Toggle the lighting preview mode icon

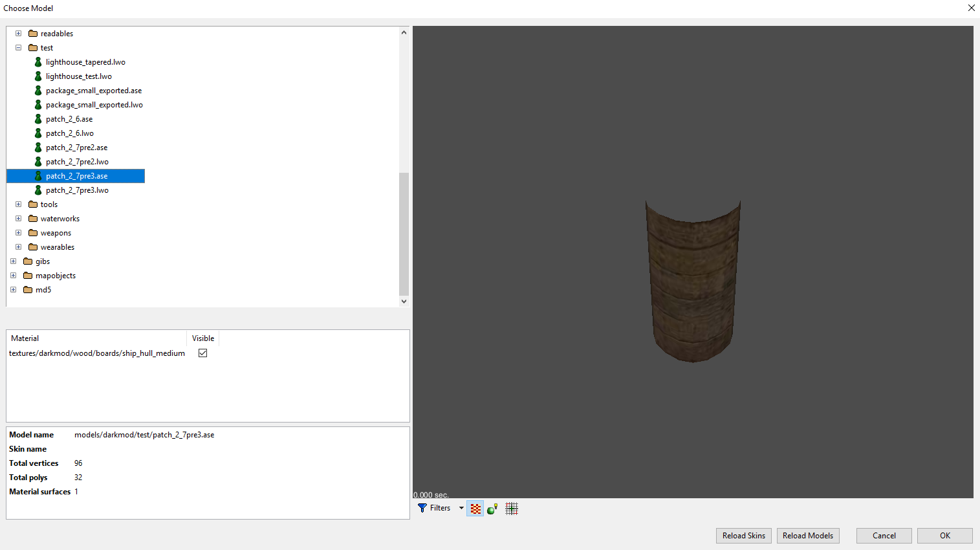coord(492,509)
